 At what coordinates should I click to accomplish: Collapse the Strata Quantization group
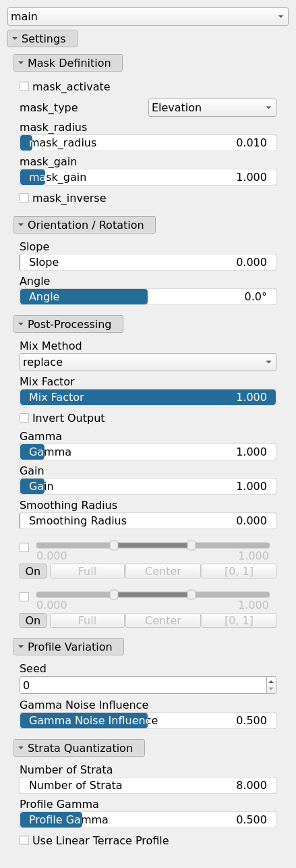pos(79,748)
